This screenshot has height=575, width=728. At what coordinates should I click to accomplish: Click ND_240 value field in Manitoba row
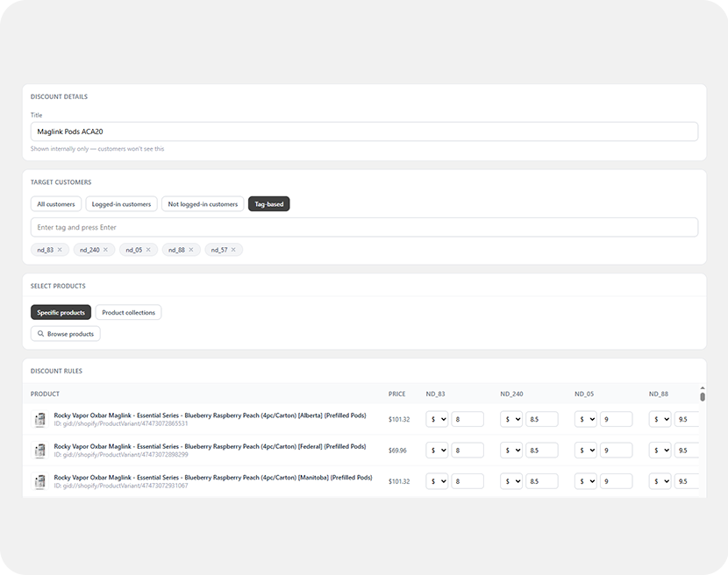[x=542, y=481]
